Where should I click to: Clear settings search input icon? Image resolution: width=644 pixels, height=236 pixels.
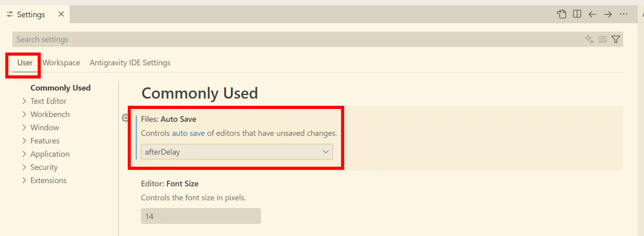click(602, 39)
